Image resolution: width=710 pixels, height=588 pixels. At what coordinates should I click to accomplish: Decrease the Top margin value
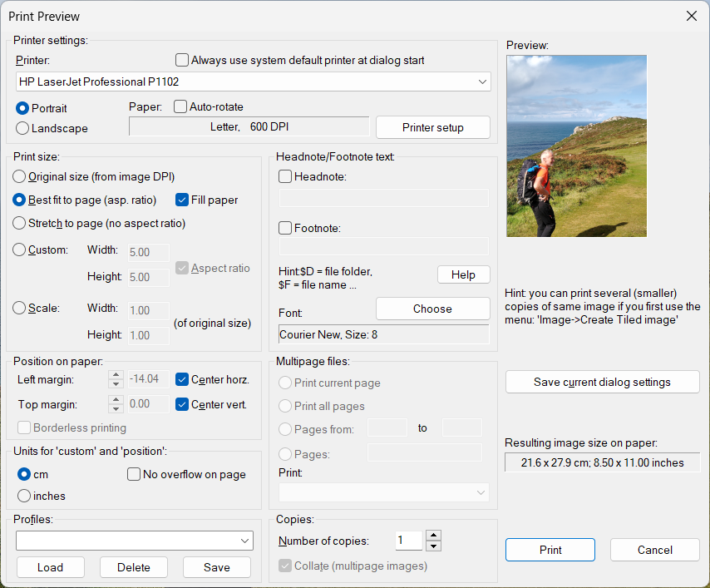coord(116,408)
